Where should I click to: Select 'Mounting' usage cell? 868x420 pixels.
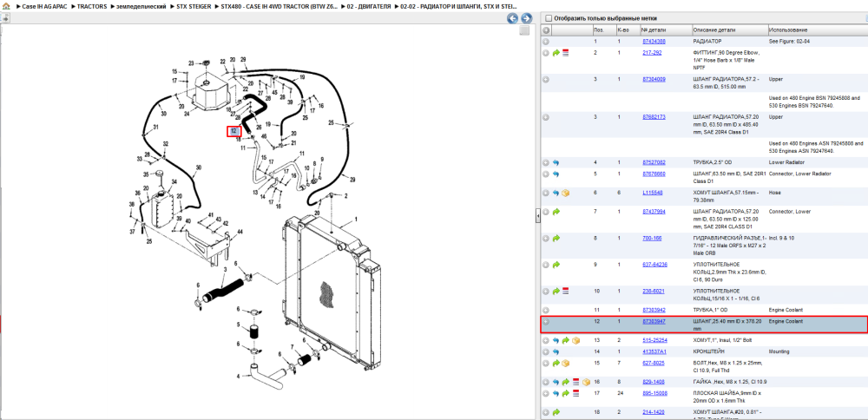[779, 351]
